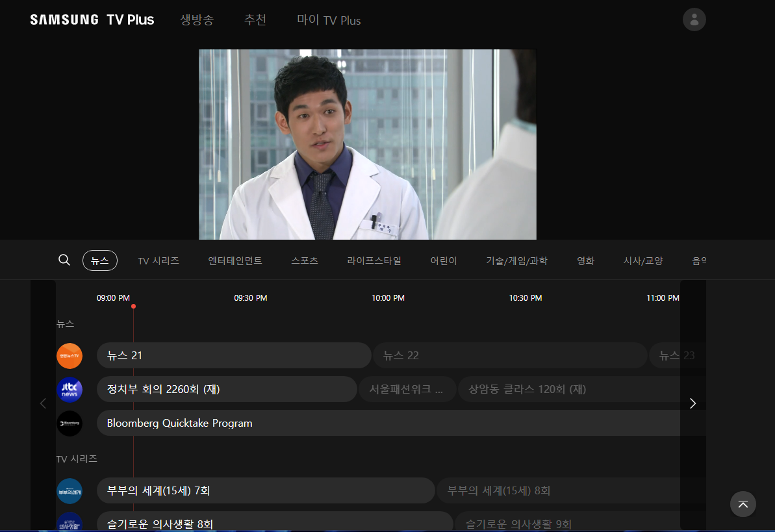The width and height of the screenshot is (775, 532).
Task: Click the scroll-to-top chevron button
Action: 743,504
